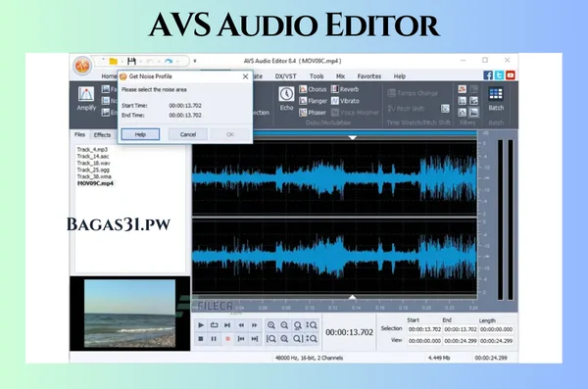Toggle loop playback
The image size is (588, 389).
click(214, 325)
